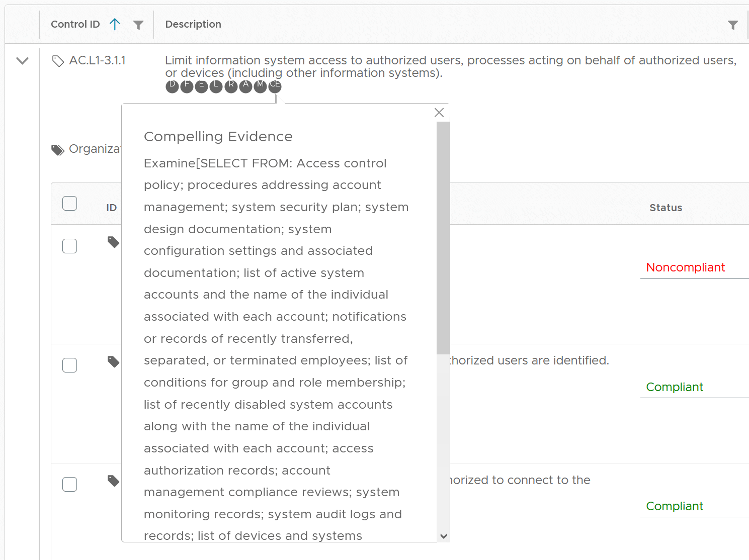The image size is (749, 560).
Task: Click the Compliant status on the middle row
Action: [x=674, y=387]
